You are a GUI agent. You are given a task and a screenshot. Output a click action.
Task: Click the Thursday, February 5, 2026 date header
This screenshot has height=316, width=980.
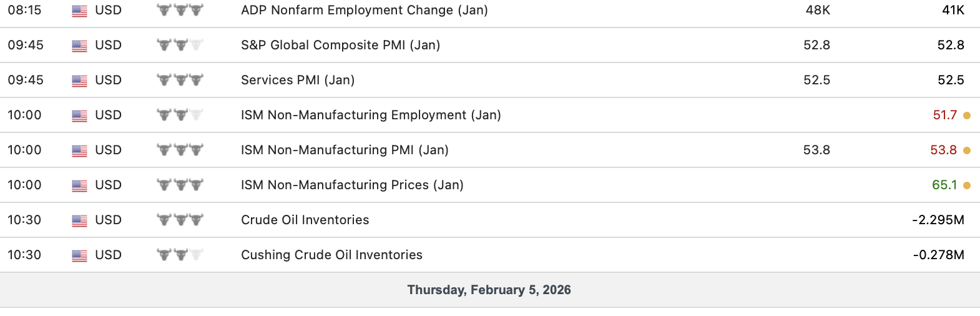(489, 290)
